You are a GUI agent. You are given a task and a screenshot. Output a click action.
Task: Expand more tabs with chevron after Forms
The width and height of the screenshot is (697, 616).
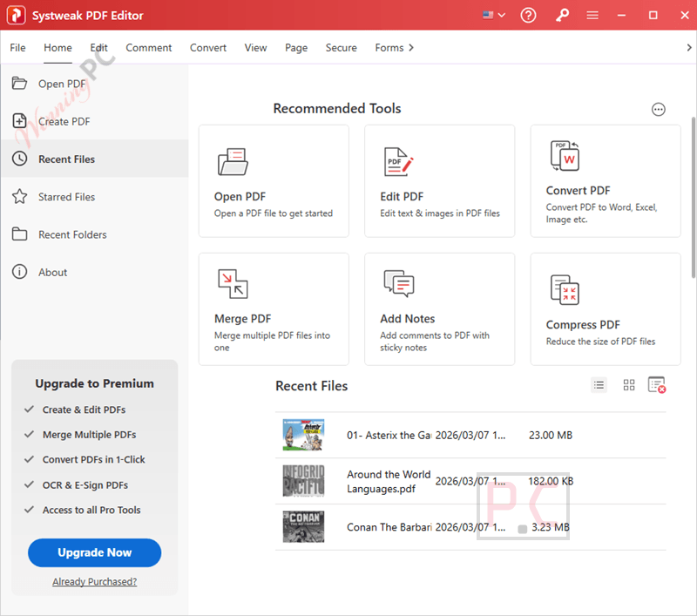[411, 48]
